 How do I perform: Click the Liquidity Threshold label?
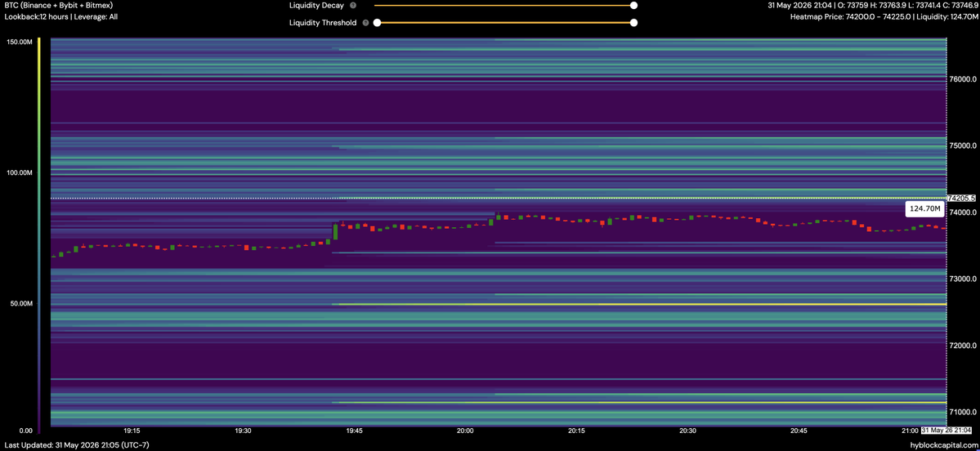tap(323, 23)
